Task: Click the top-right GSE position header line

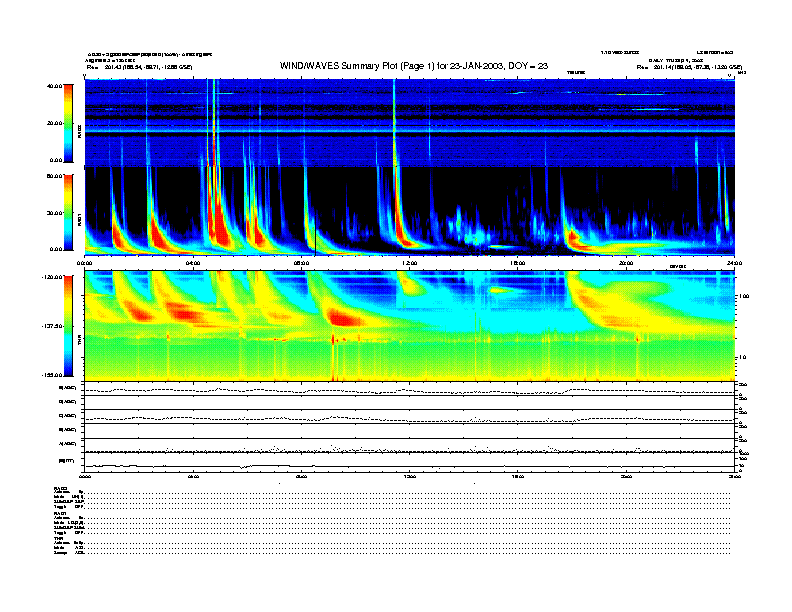Action: [689, 67]
